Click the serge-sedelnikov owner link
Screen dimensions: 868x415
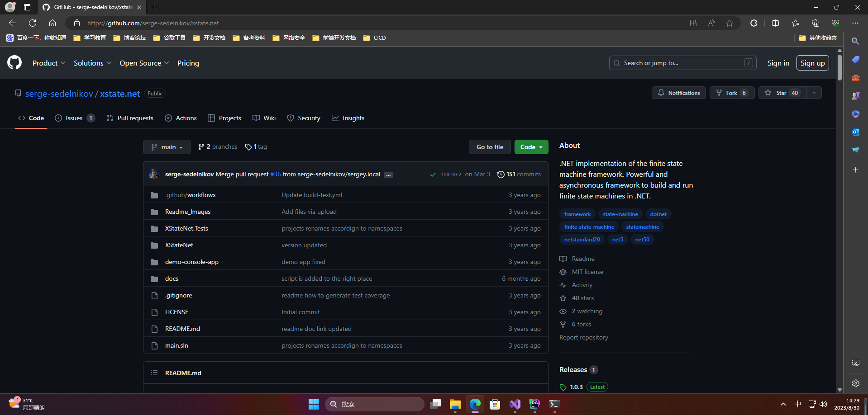click(59, 94)
